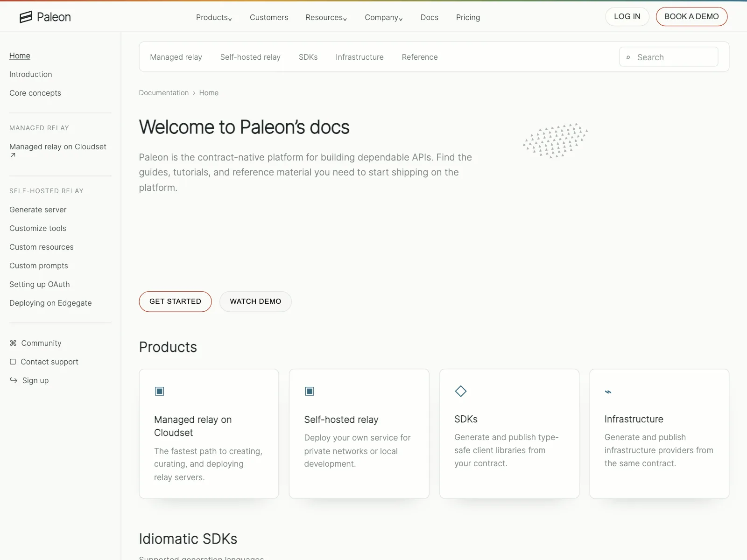
Task: Open Custom prompts page
Action: point(39,266)
